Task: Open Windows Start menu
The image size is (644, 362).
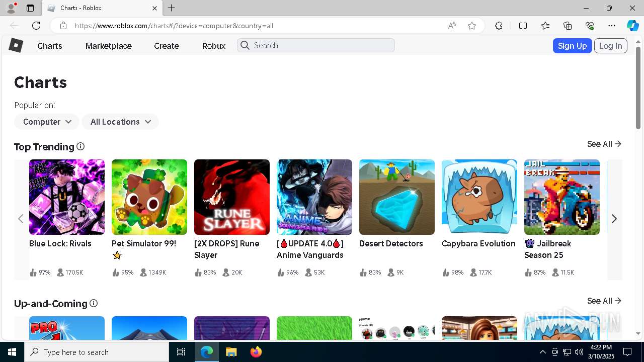Action: pos(12,352)
